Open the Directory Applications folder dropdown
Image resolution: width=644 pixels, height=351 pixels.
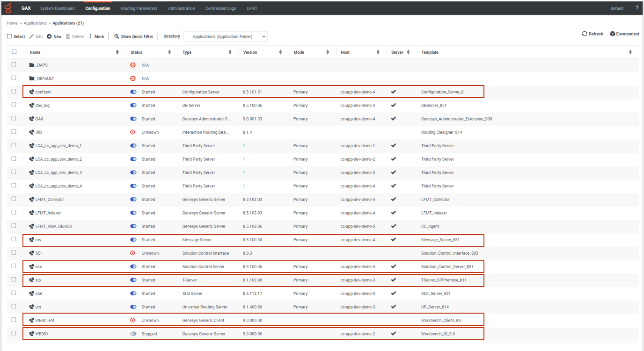click(226, 36)
